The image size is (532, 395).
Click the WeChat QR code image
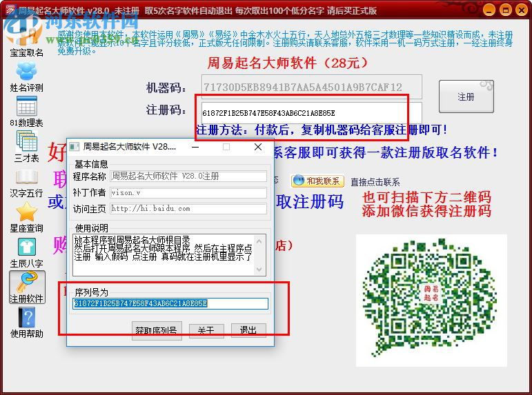[431, 300]
